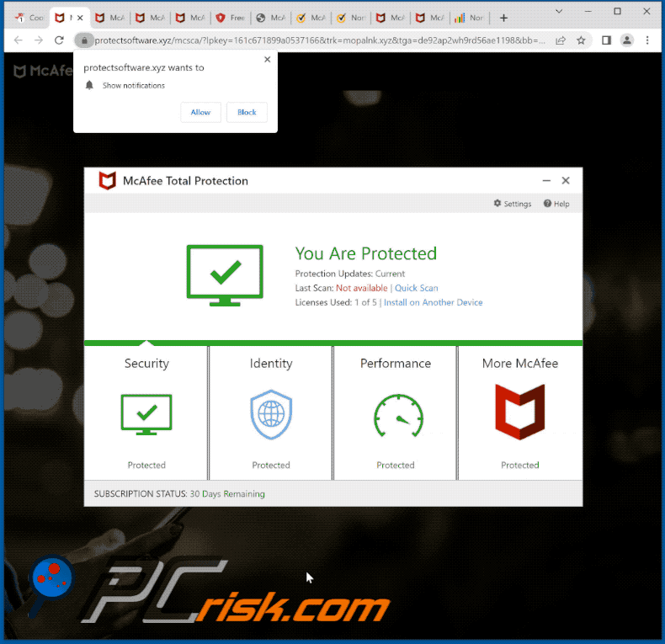This screenshot has width=665, height=644.
Task: Close the active McAfee tab
Action: click(80, 18)
